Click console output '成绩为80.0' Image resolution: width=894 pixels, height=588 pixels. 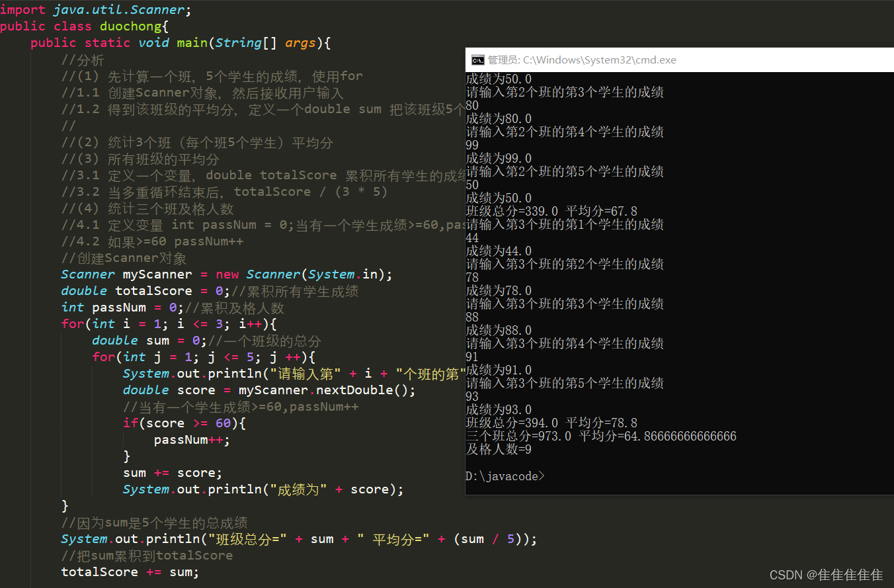pos(499,119)
